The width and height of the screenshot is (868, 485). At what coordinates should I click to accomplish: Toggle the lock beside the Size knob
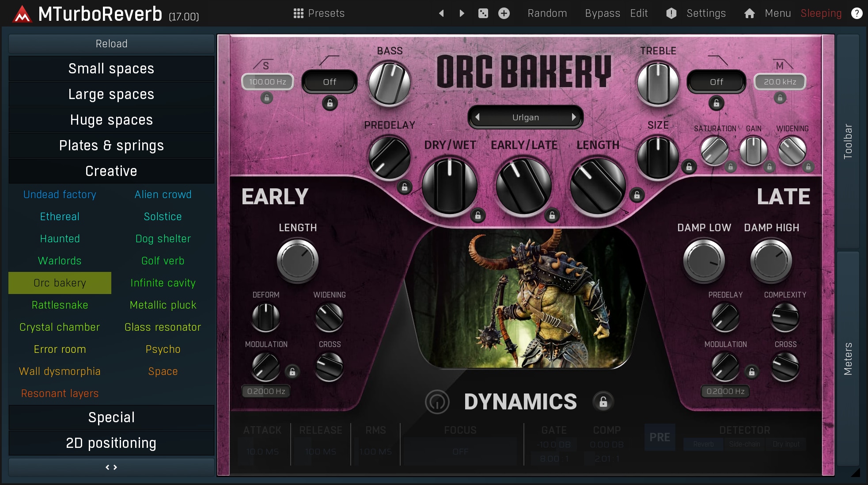(689, 167)
